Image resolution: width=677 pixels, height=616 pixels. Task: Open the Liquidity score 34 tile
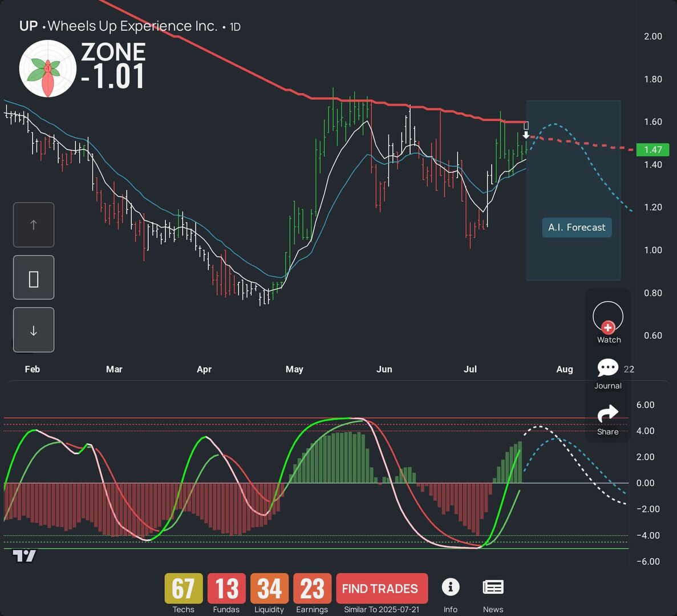(269, 589)
